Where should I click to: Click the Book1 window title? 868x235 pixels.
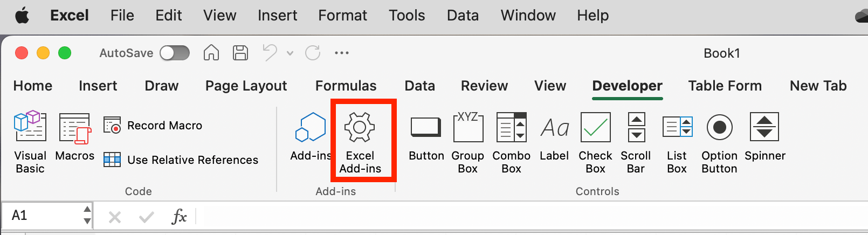click(x=722, y=53)
